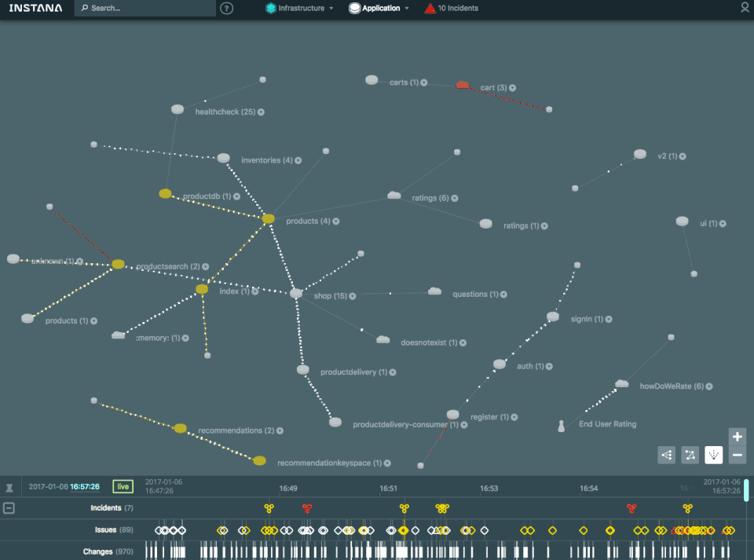Select the healthcheck (25) node

[x=178, y=109]
